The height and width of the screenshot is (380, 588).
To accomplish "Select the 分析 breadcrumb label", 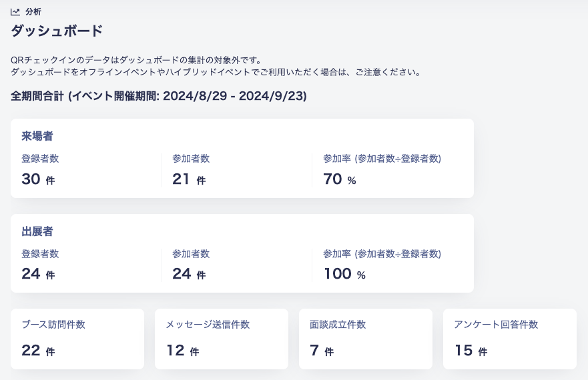I will pyautogui.click(x=33, y=12).
